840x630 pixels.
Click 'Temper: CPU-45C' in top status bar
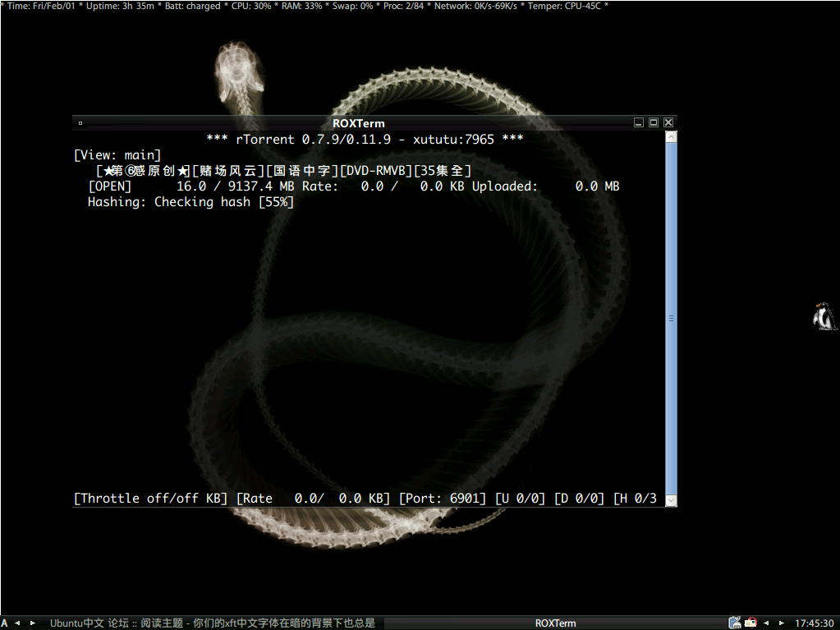(x=564, y=6)
